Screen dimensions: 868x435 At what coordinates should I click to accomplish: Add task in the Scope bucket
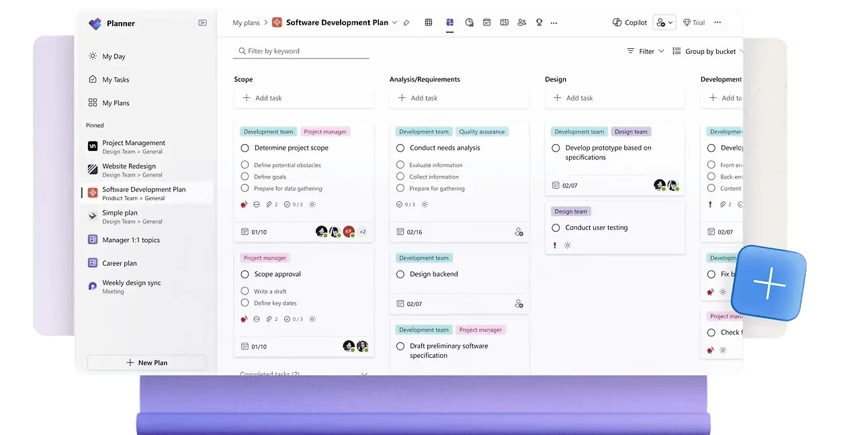pos(304,98)
